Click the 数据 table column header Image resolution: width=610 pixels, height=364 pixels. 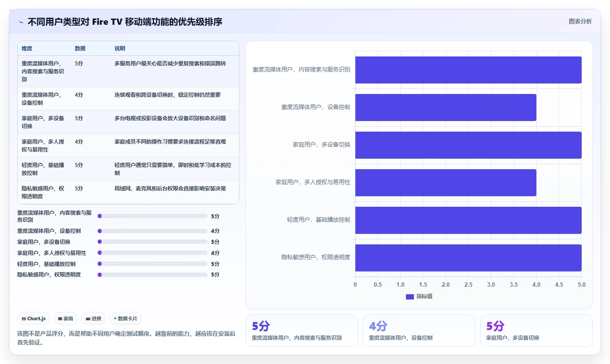80,49
